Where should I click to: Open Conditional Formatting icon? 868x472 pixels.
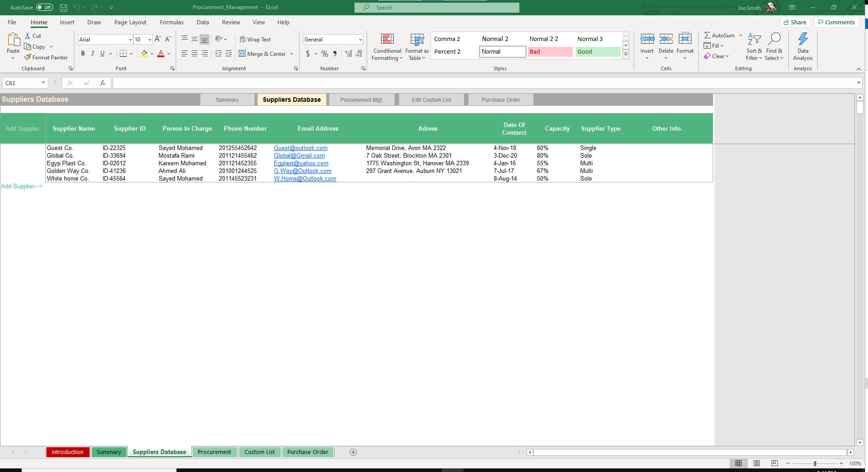387,39
